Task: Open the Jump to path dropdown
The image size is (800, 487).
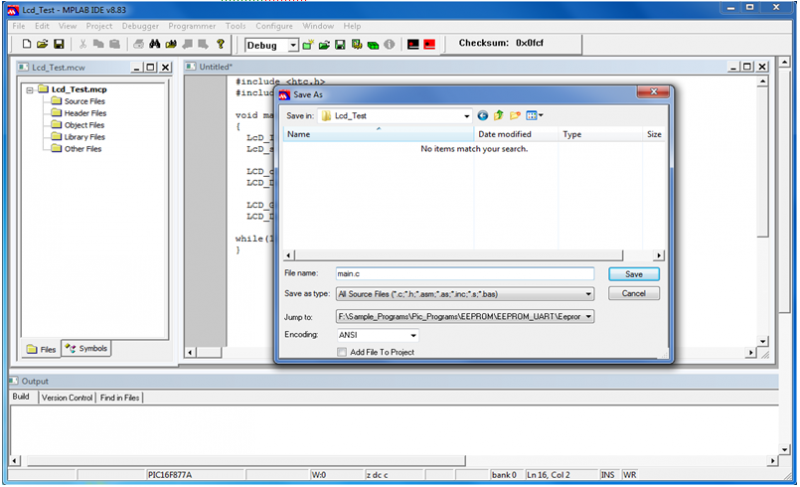Action: pos(588,317)
